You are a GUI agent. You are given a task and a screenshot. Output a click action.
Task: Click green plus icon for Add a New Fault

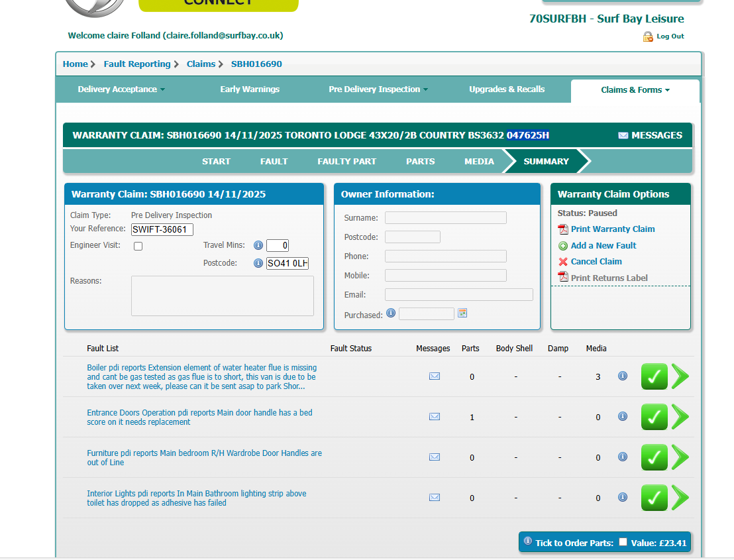click(563, 246)
